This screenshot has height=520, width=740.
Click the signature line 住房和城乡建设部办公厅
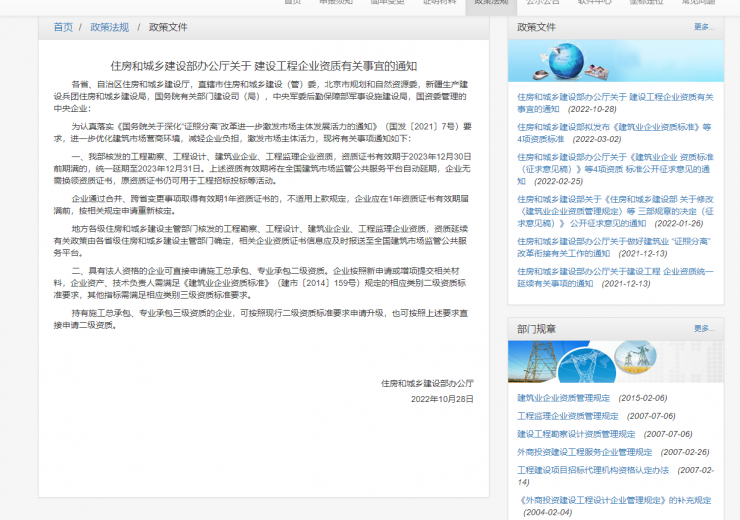[x=427, y=384]
